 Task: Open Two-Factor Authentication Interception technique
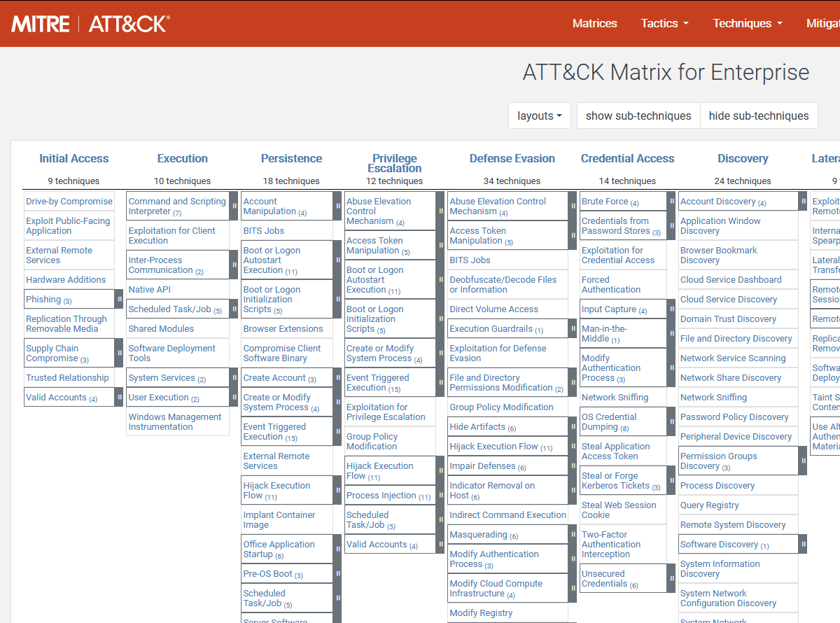[x=611, y=544]
